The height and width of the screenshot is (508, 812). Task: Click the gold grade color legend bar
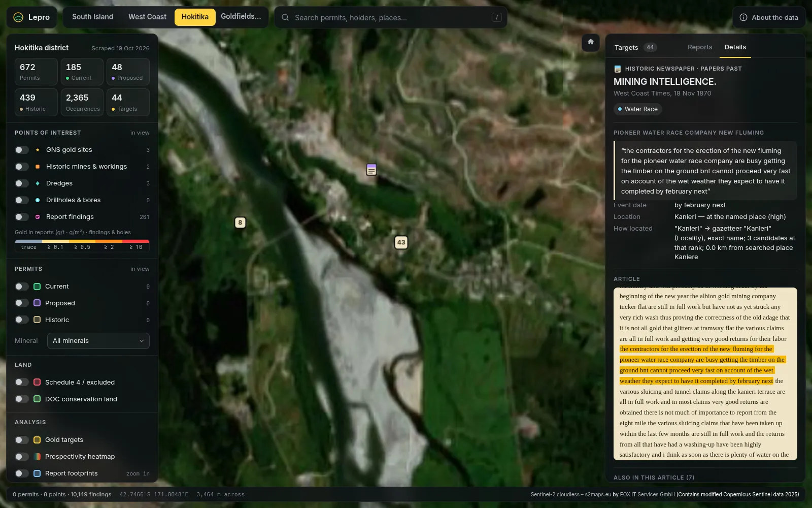click(82, 241)
